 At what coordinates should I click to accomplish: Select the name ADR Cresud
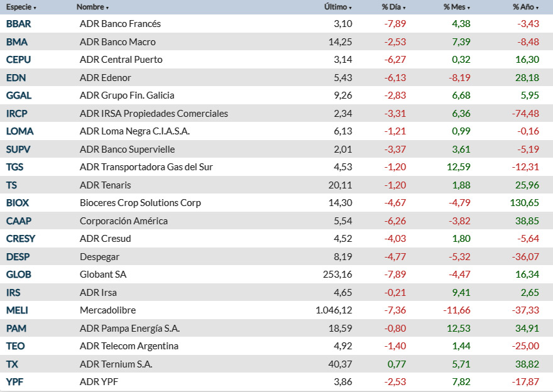pyautogui.click(x=106, y=239)
